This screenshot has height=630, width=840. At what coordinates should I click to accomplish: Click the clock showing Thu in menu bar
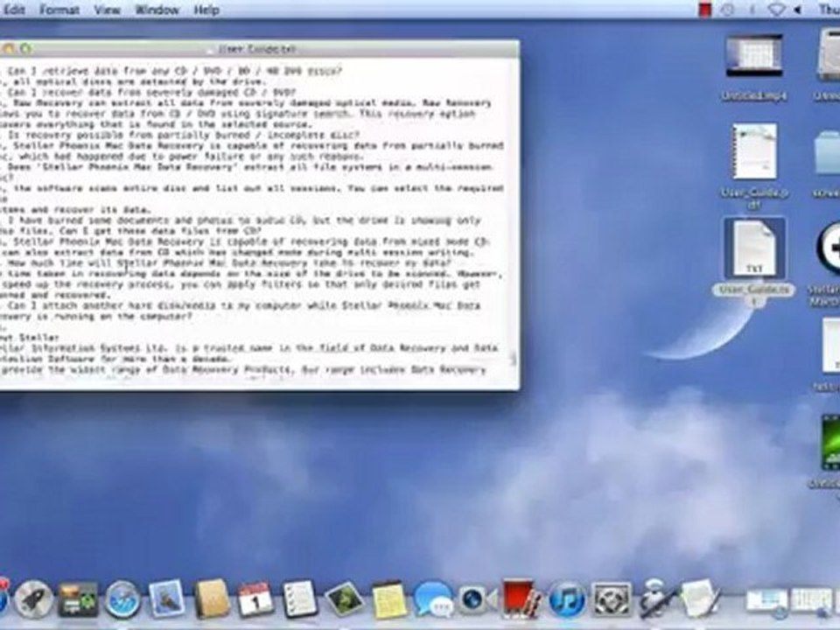pyautogui.click(x=829, y=10)
